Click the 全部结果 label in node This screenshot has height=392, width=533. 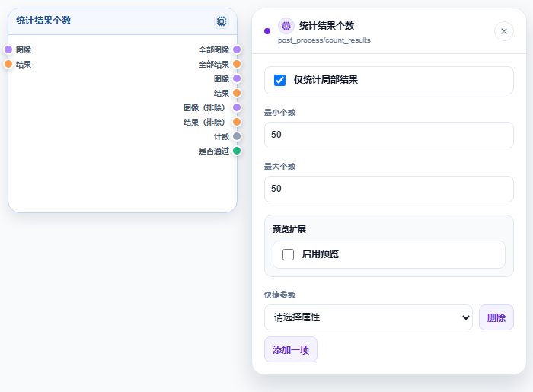click(x=214, y=64)
